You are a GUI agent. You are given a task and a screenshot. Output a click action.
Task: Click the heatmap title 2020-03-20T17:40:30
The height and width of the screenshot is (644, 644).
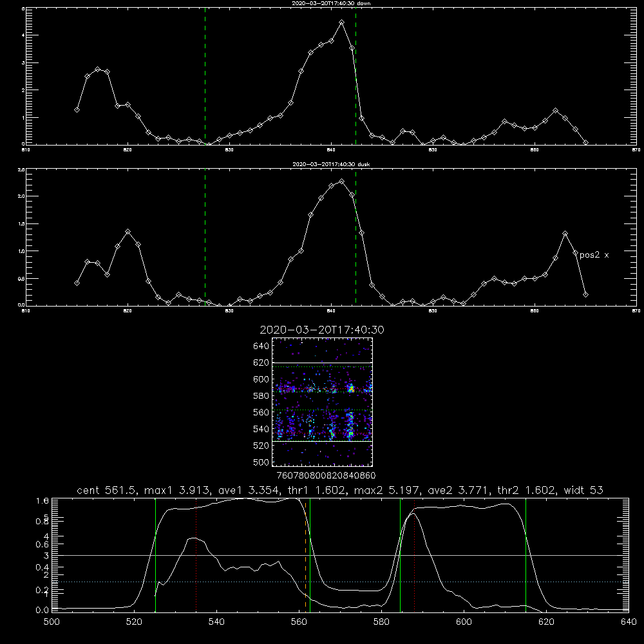tap(322, 330)
